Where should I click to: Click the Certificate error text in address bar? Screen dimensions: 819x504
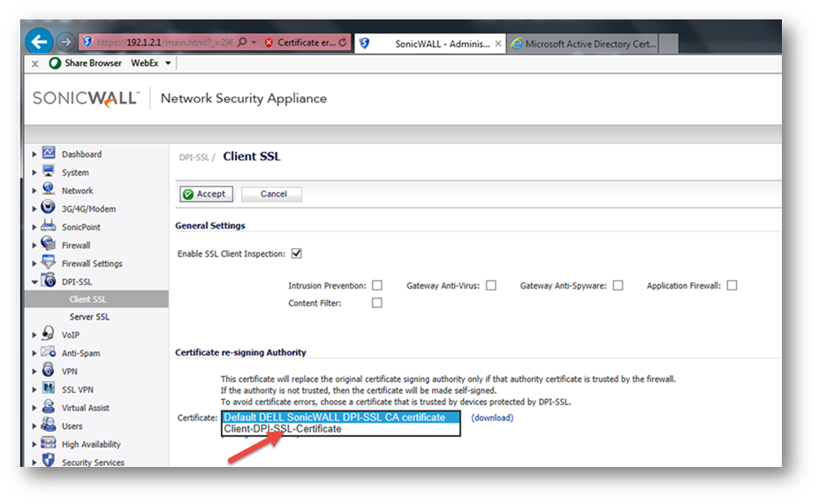[307, 42]
